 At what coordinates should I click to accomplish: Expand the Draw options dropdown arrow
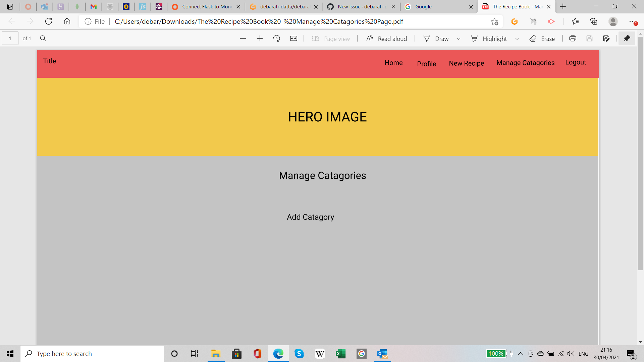coord(459,39)
